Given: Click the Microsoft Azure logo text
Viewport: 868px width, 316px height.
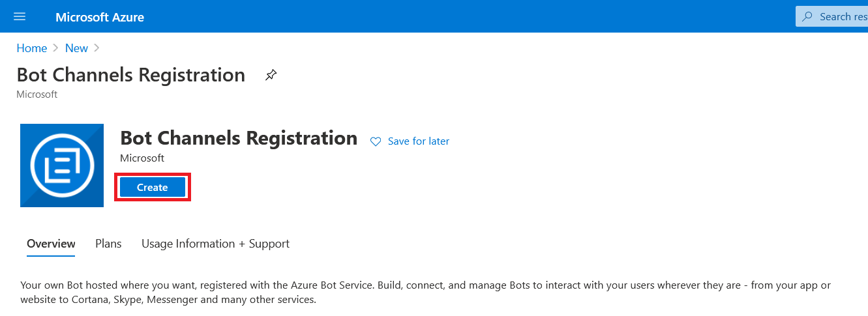Looking at the screenshot, I should click(100, 17).
